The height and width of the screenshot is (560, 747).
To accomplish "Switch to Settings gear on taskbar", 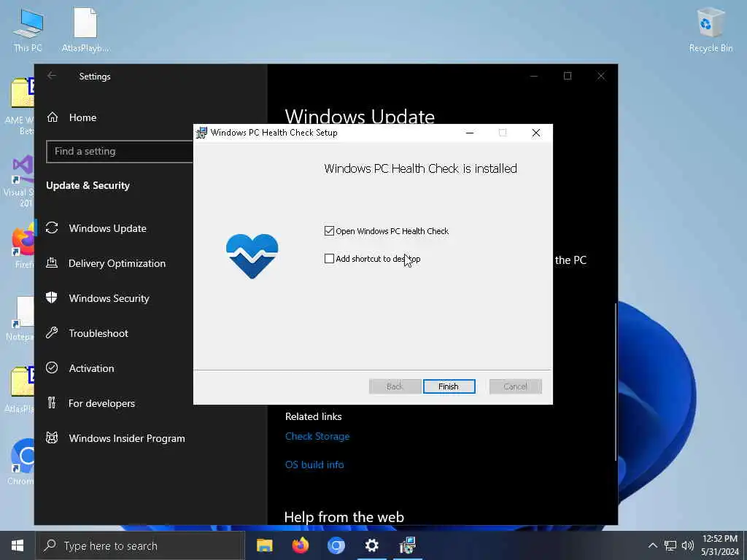I will coord(371,545).
